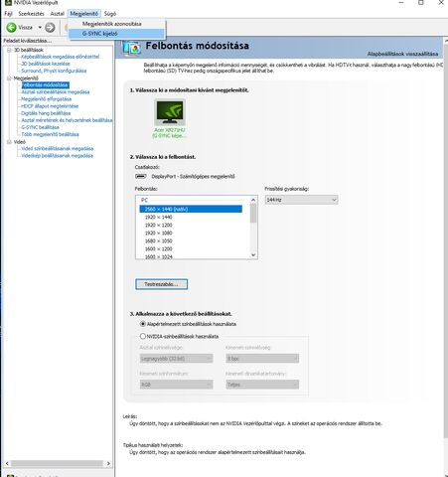Screen dimensions: 448x477
Task: Open Asztal méretének és helyzetének beállítása
Action: 67,120
